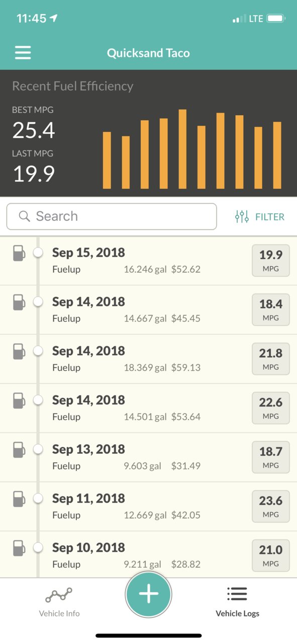Tap the filter sliders icon
Screen dimensions: 297x644
coord(242,217)
